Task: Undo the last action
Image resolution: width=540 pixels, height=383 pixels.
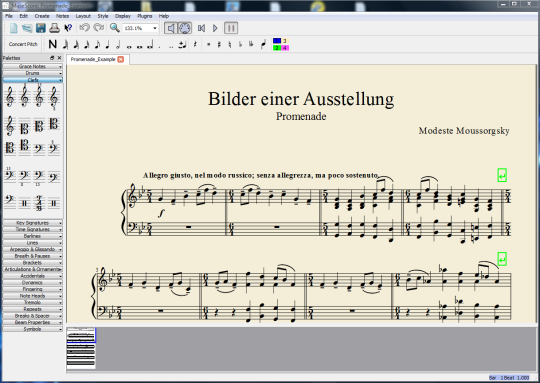Action: 84,28
